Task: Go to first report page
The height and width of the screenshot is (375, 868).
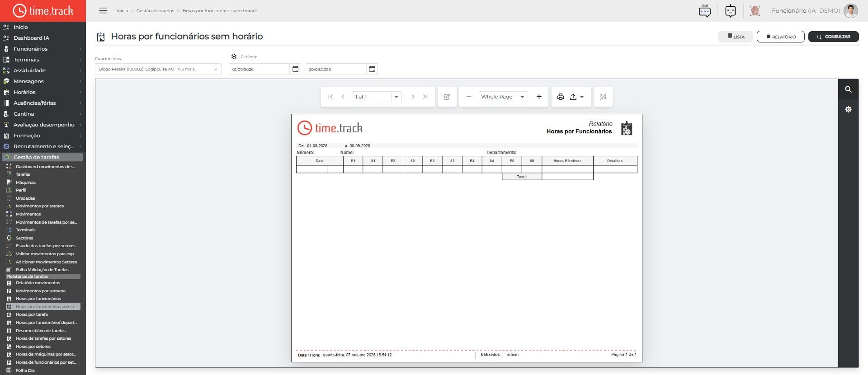Action: (330, 97)
